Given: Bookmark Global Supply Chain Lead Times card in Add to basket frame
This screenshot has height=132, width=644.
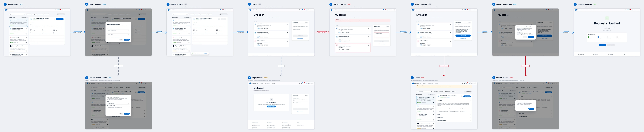Looking at the screenshot, I should (x=26, y=29).
